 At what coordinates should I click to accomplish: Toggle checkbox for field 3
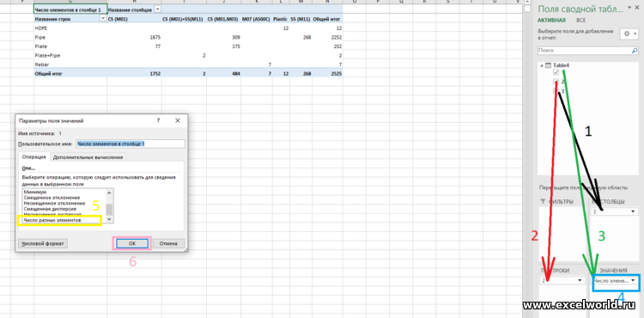(556, 91)
